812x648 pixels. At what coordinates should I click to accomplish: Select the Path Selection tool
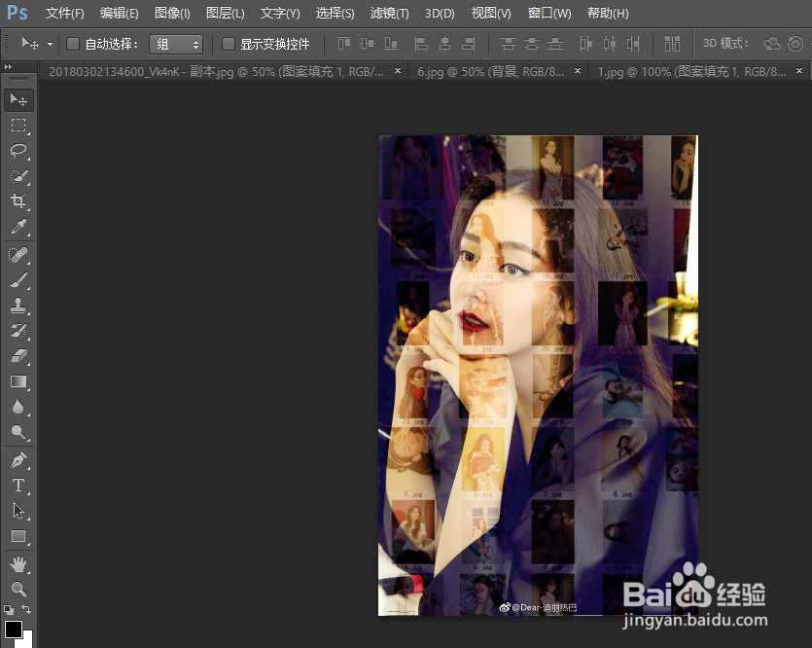point(18,511)
